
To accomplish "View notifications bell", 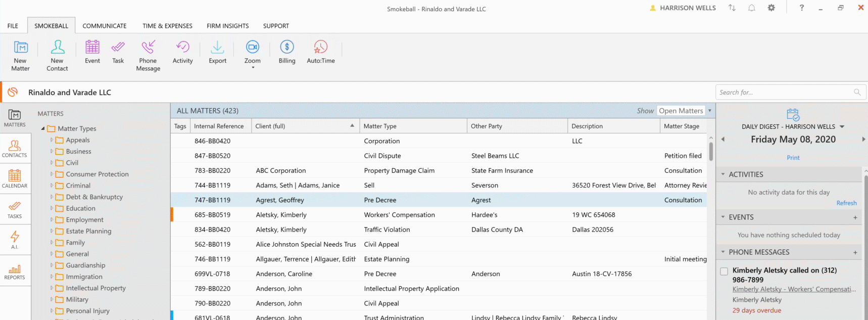I will (752, 8).
